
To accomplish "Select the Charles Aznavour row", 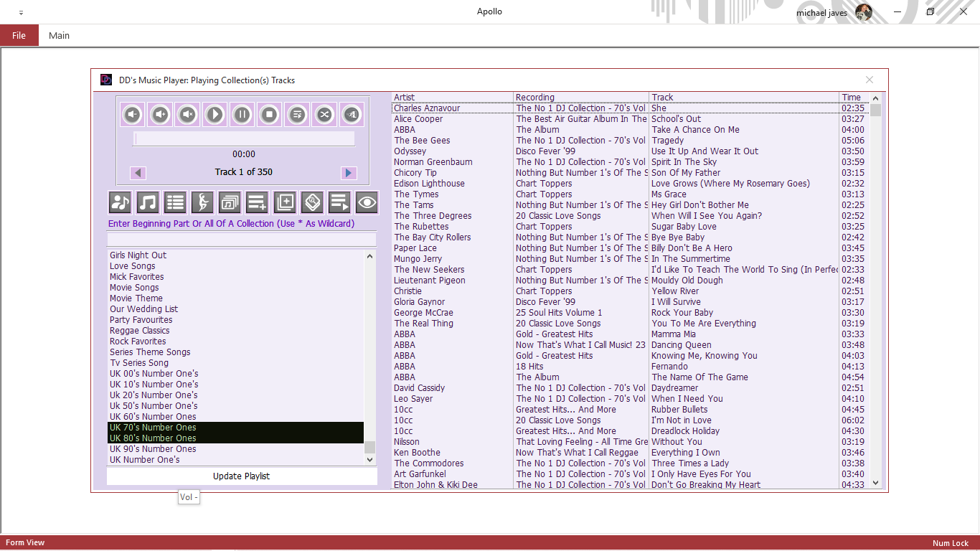I will pyautogui.click(x=631, y=108).
